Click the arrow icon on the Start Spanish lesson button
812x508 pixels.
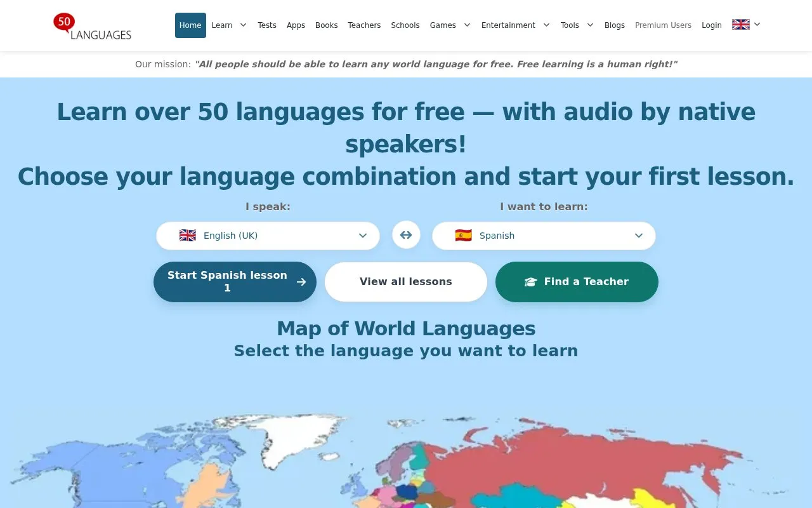click(301, 282)
